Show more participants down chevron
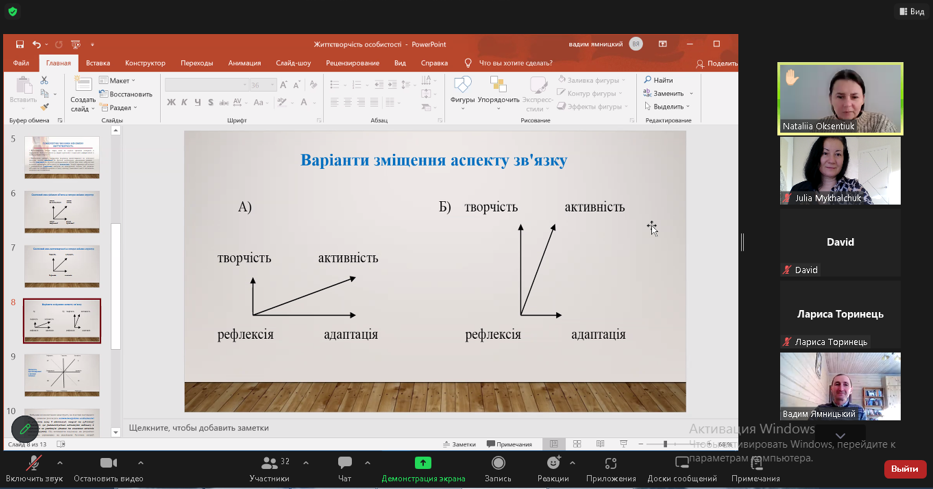 [840, 436]
